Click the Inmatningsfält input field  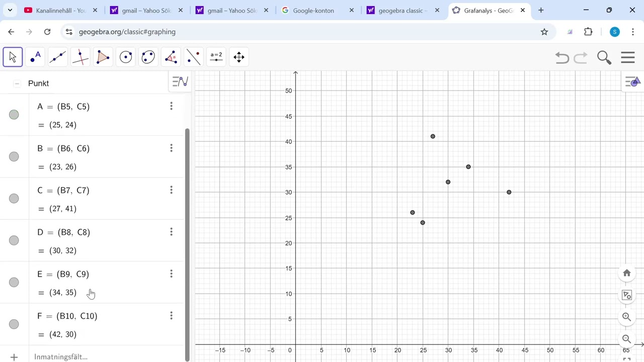click(x=106, y=356)
